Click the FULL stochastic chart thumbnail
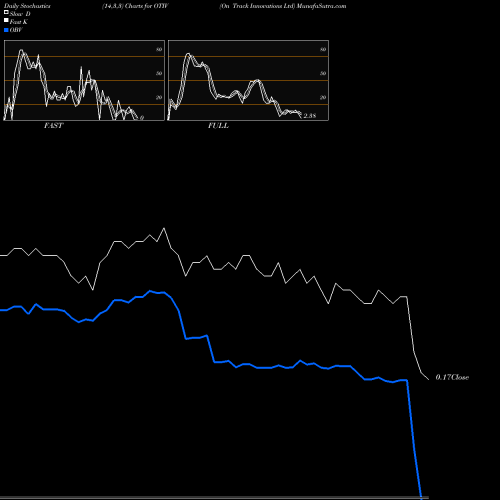This screenshot has height=500, width=500. 248,80
